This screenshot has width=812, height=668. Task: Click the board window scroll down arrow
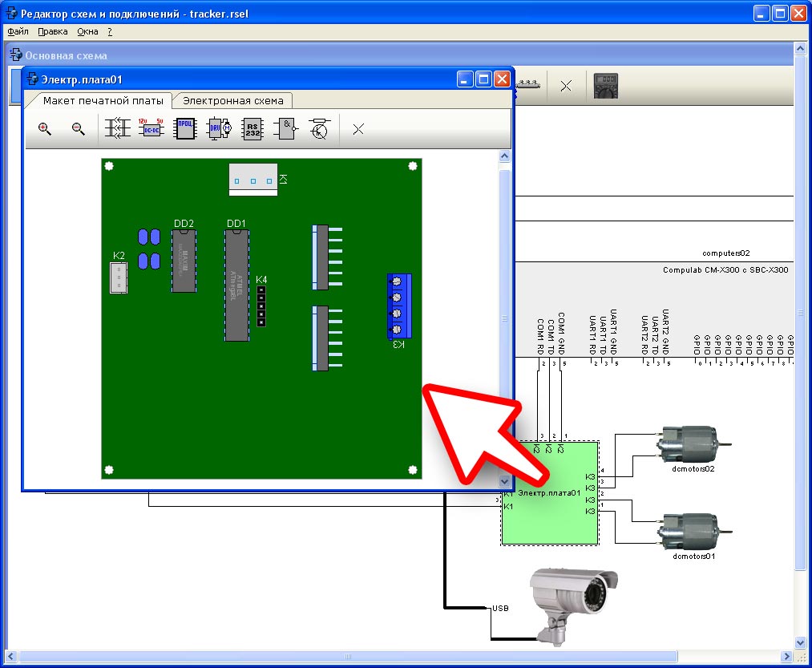tap(505, 481)
